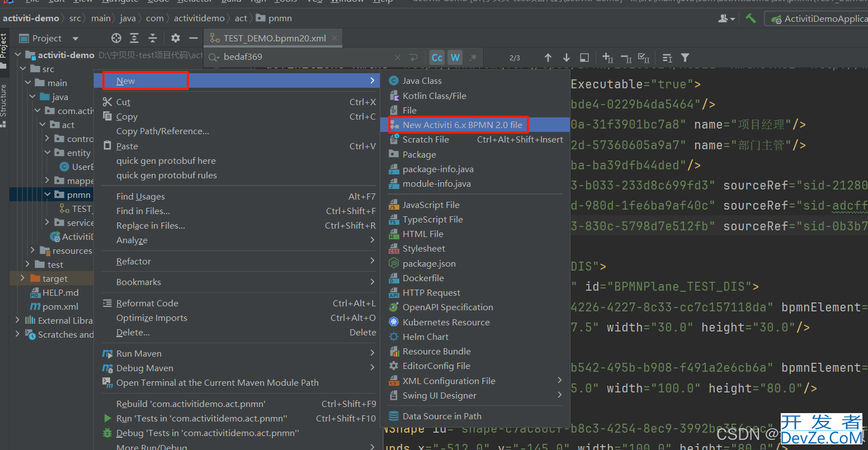Go to previous occurrence (up arrow)

[x=548, y=58]
